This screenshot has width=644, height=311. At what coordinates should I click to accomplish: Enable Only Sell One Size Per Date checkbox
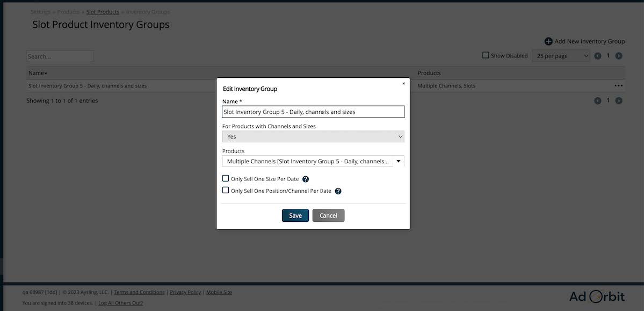tap(226, 178)
